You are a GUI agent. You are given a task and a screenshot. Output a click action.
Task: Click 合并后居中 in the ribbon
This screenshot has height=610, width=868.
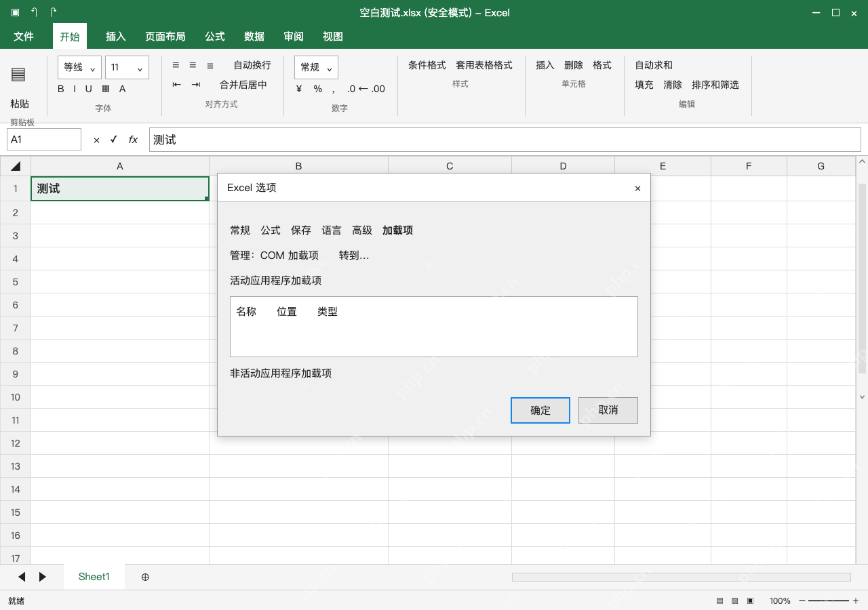tap(243, 85)
